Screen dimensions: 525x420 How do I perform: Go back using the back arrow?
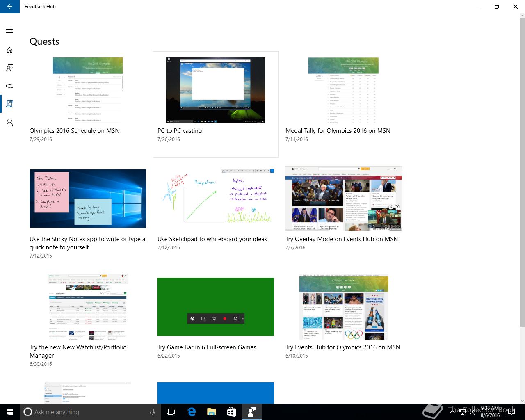pyautogui.click(x=9, y=7)
